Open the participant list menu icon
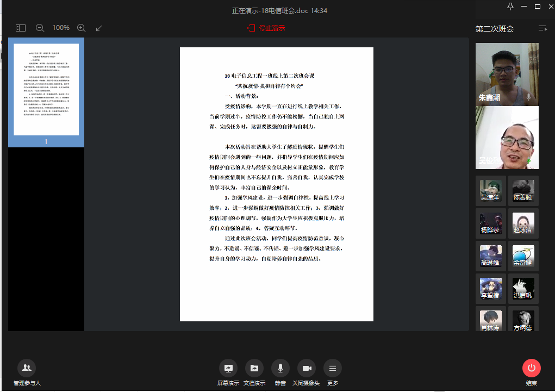 click(x=542, y=28)
